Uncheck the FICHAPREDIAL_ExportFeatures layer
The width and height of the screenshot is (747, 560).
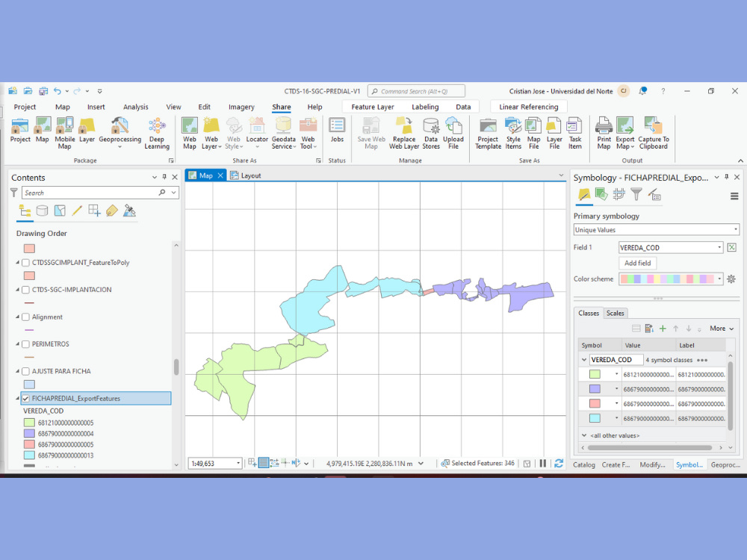(x=25, y=399)
